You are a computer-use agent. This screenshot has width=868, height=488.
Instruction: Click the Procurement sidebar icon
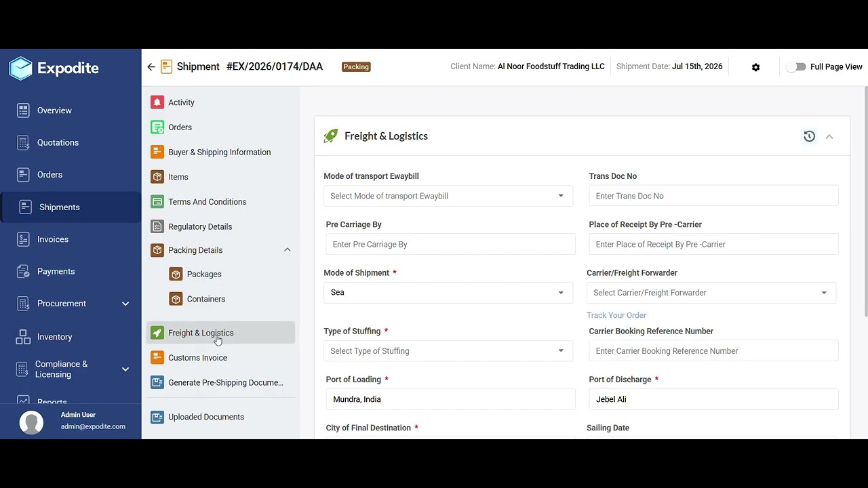tap(23, 304)
